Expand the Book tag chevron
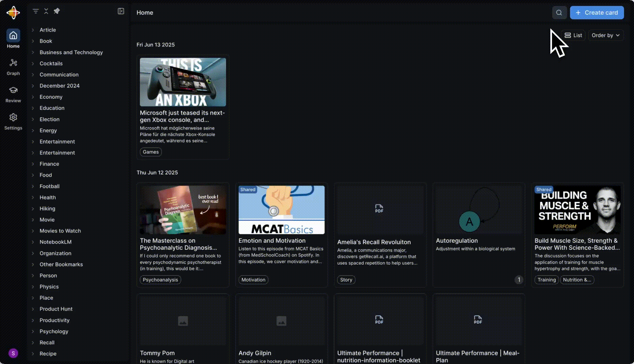Screen dimensions: 634x364 [33, 41]
